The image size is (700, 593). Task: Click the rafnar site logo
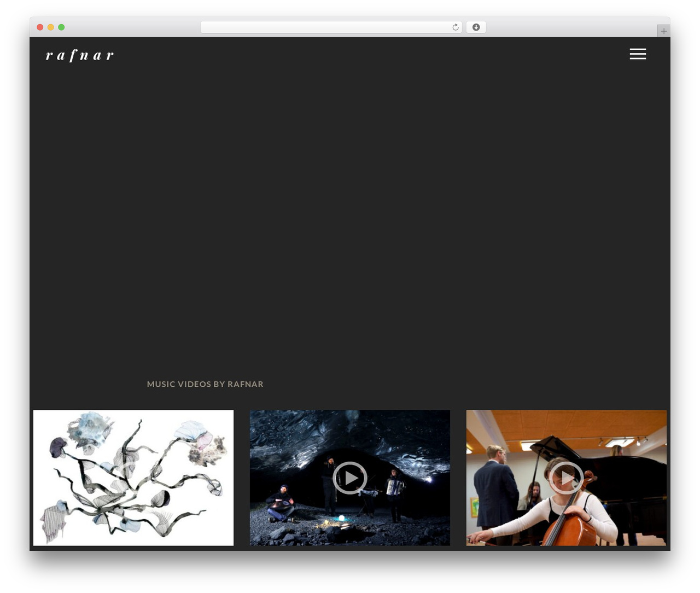click(80, 55)
